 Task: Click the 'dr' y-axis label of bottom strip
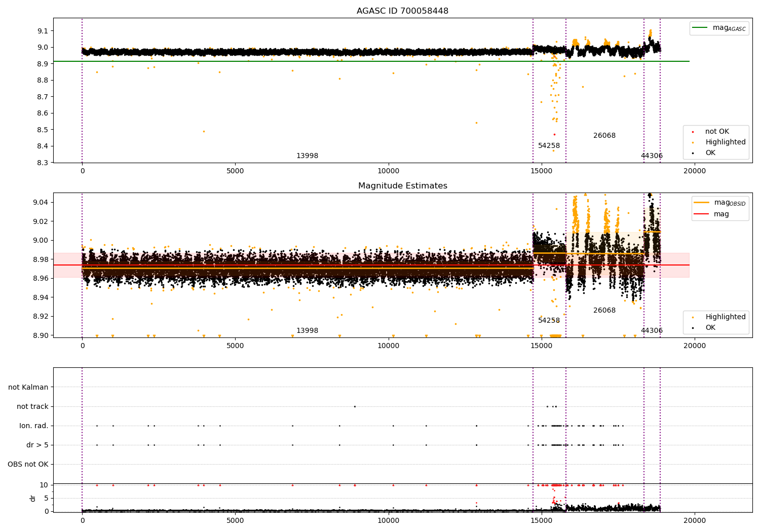click(x=33, y=498)
